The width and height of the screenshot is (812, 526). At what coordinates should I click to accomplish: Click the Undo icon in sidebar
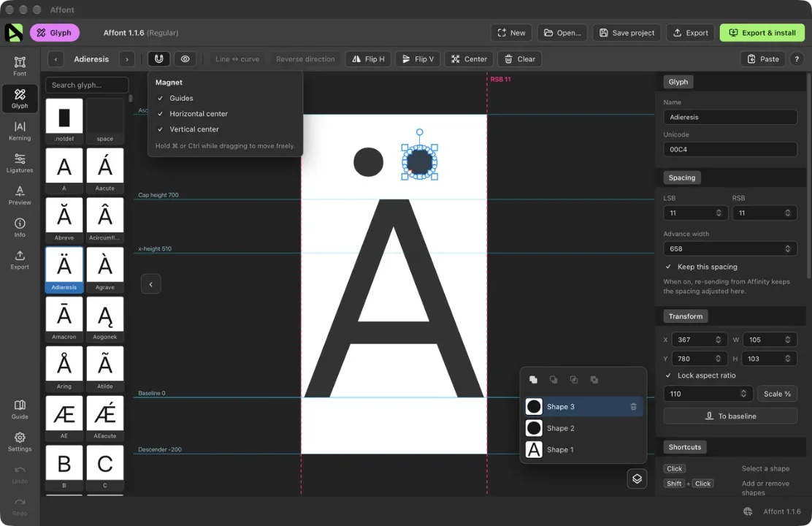[x=20, y=473]
